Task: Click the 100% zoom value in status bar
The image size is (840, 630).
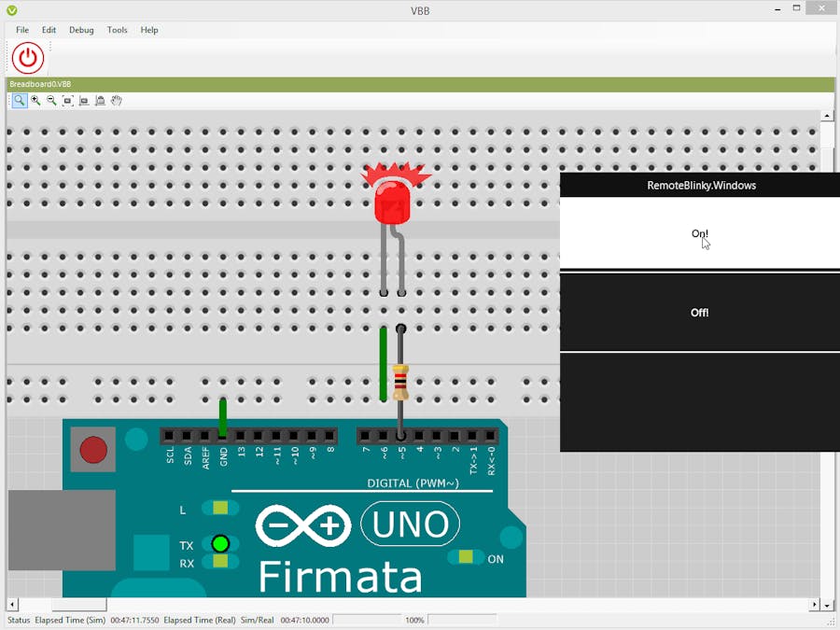Action: [x=414, y=620]
